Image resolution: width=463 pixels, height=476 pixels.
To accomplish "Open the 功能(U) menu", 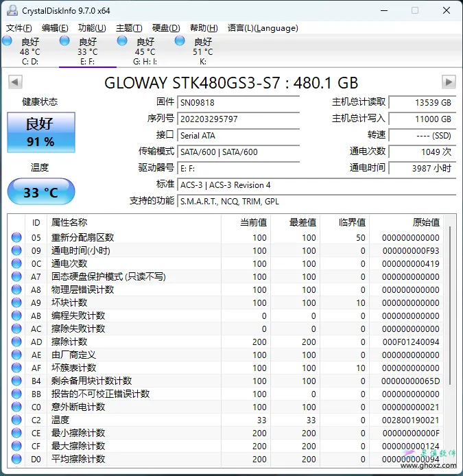I will point(92,28).
